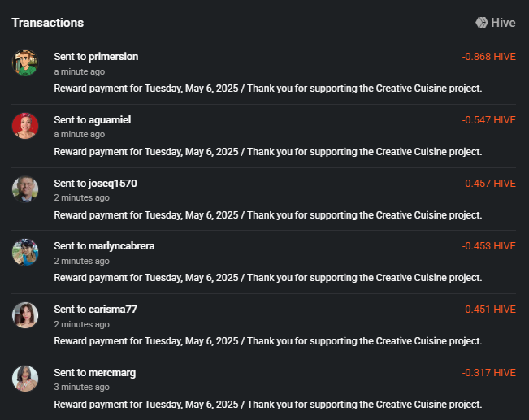The width and height of the screenshot is (529, 420).
Task: Click the -0.317 HIVE amount
Action: (x=488, y=373)
